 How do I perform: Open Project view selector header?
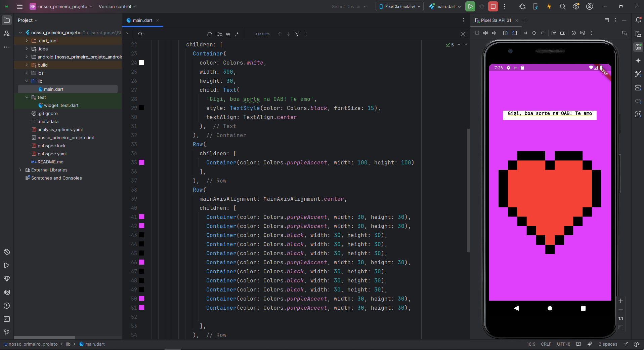click(x=28, y=20)
